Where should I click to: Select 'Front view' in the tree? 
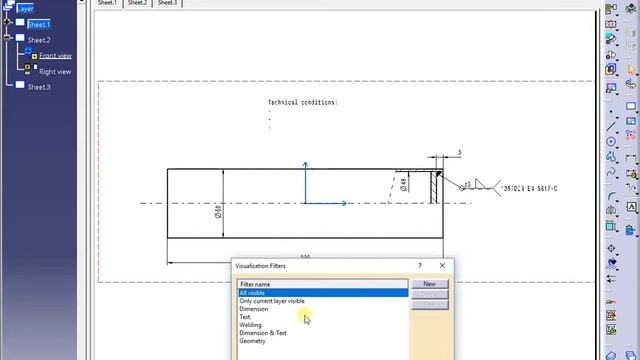pyautogui.click(x=55, y=56)
